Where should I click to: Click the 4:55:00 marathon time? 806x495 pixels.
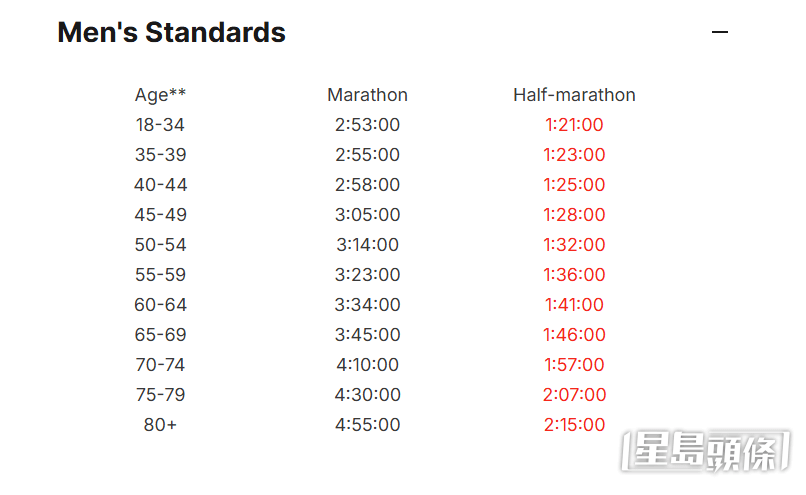tap(367, 425)
